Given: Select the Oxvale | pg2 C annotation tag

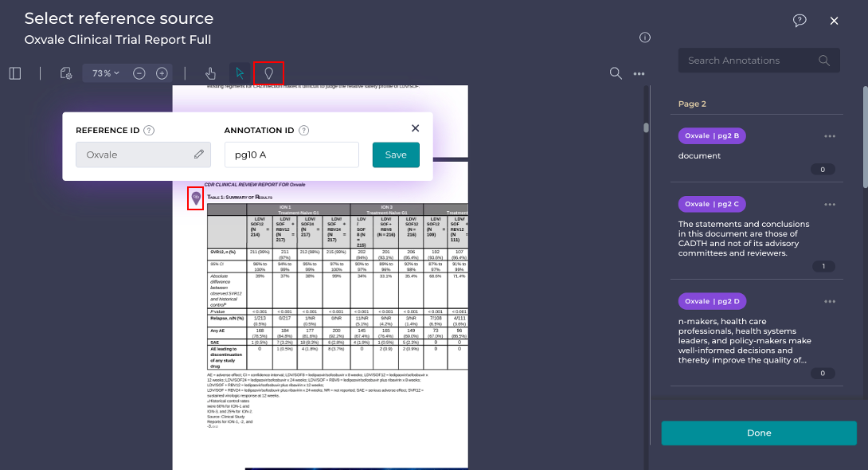Looking at the screenshot, I should [x=711, y=204].
